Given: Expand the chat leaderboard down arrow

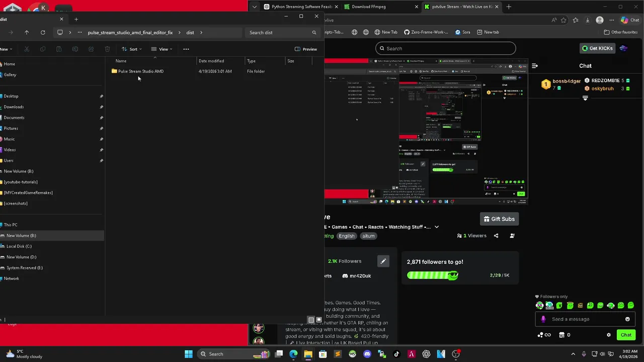Looking at the screenshot, I should [x=585, y=98].
